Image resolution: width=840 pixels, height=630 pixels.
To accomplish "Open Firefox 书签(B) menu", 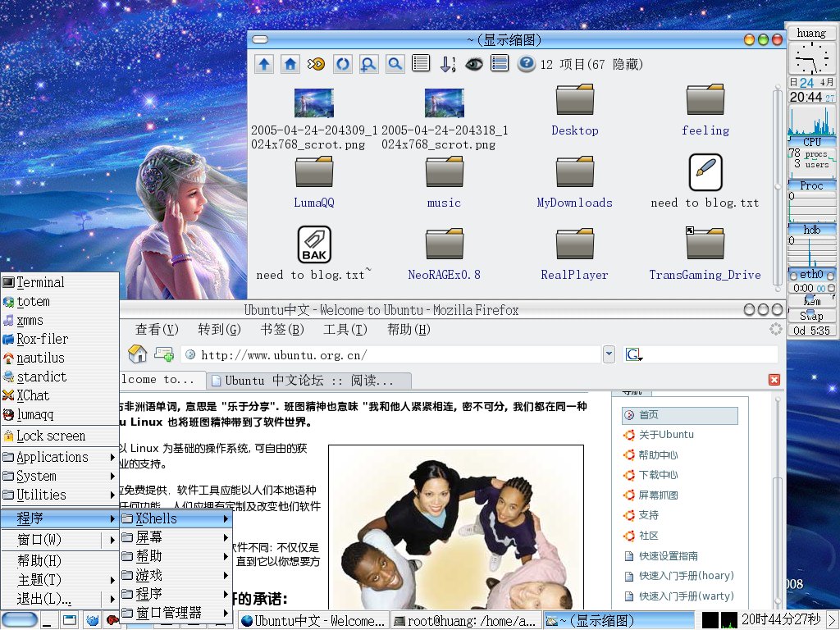I will (282, 330).
